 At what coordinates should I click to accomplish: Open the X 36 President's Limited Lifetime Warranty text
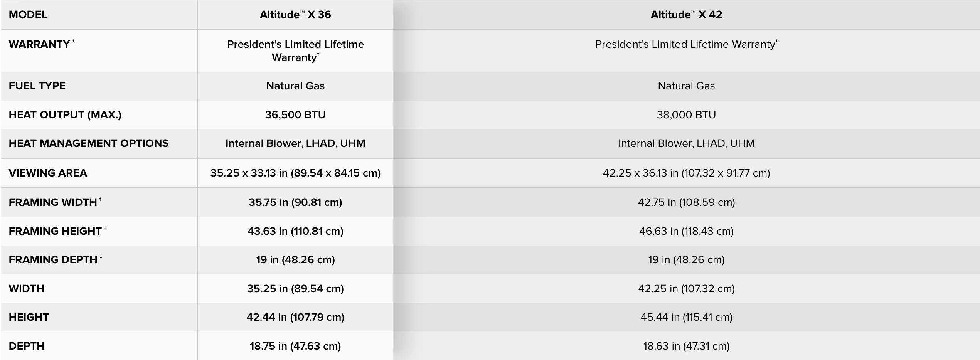tap(295, 50)
